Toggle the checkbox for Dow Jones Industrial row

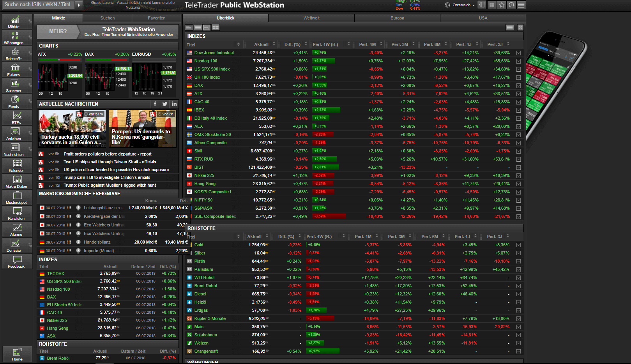518,53
